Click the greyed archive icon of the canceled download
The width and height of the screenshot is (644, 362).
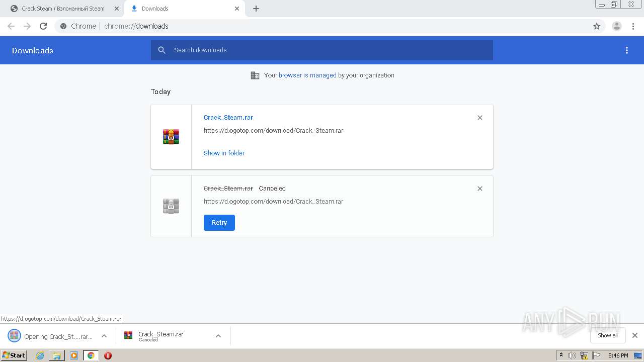tap(171, 206)
